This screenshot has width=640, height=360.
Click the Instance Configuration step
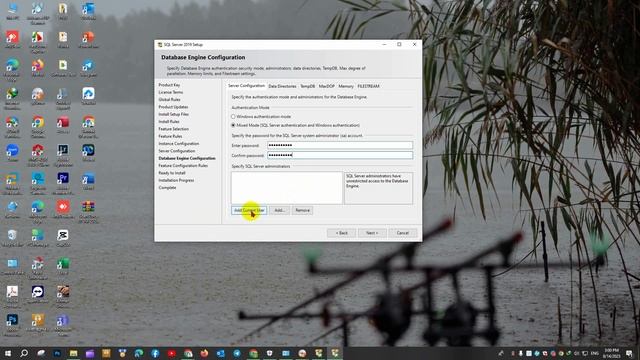pyautogui.click(x=179, y=144)
